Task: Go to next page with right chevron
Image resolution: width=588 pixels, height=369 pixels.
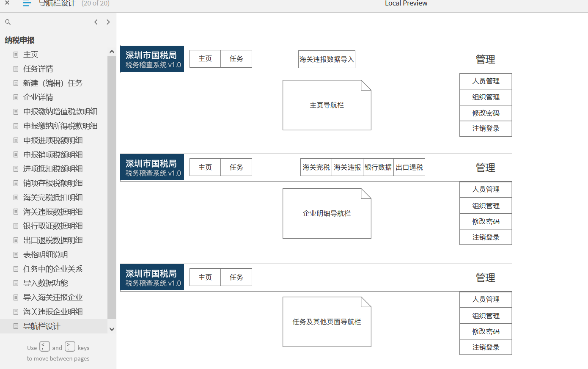Action: click(108, 22)
